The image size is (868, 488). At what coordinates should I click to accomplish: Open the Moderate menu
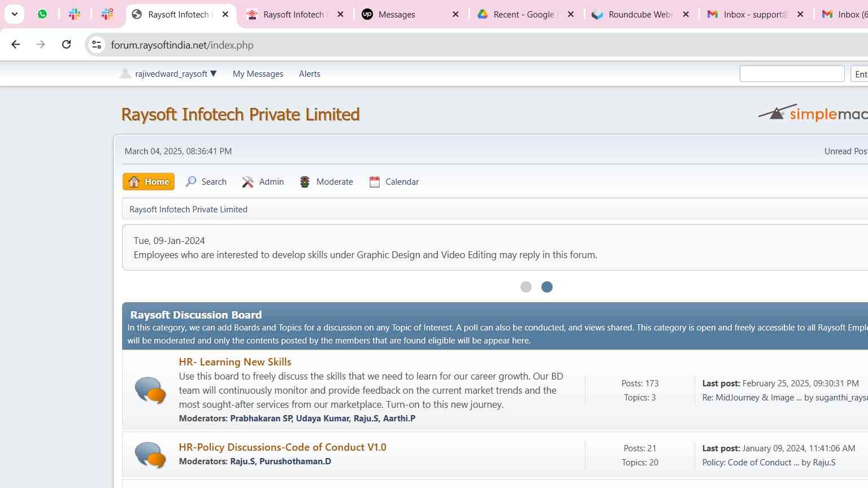327,182
